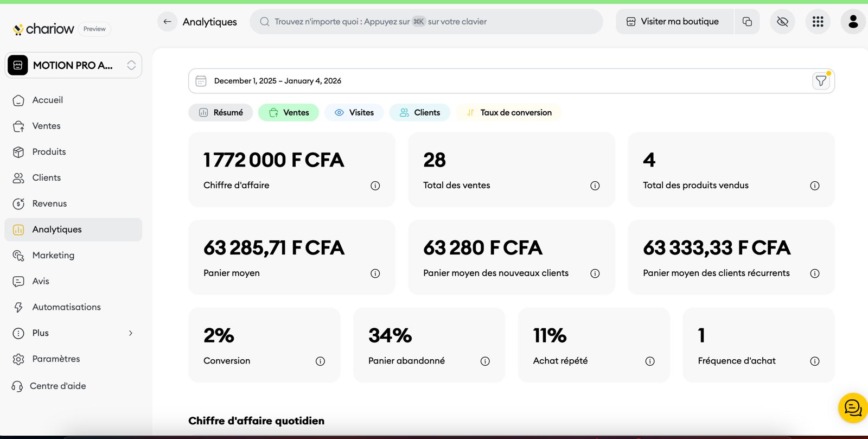Open the filter funnel icon

click(821, 81)
